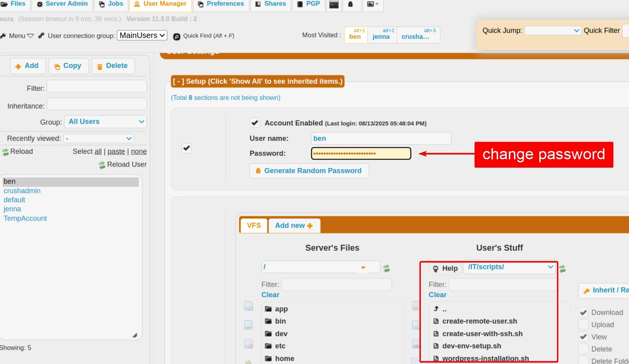This screenshot has height=364, width=629.
Task: Click the 'Add new' VFS tab
Action: click(x=294, y=225)
